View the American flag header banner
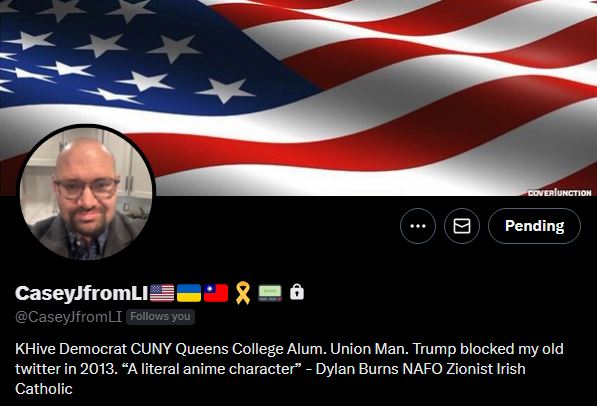 click(x=298, y=98)
